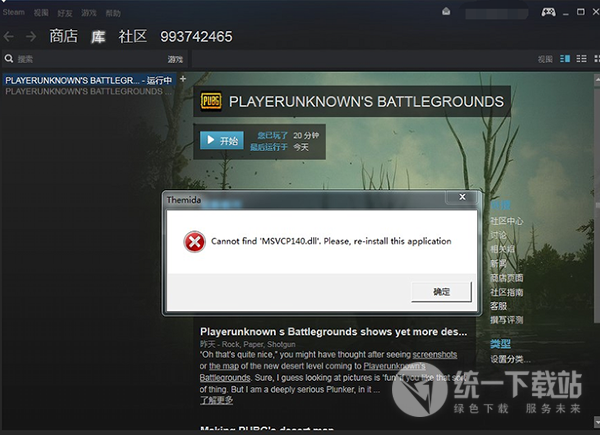Click 了解更多 link under news
The width and height of the screenshot is (600, 435).
point(217,400)
